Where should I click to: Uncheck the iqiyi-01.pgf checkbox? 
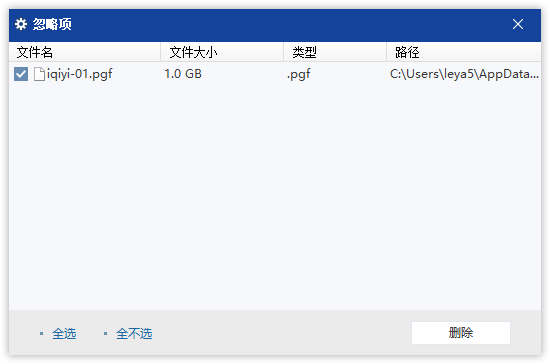point(21,74)
